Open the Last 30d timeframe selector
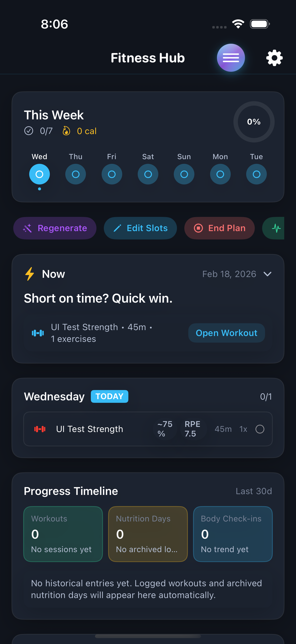This screenshot has width=296, height=644. (254, 491)
